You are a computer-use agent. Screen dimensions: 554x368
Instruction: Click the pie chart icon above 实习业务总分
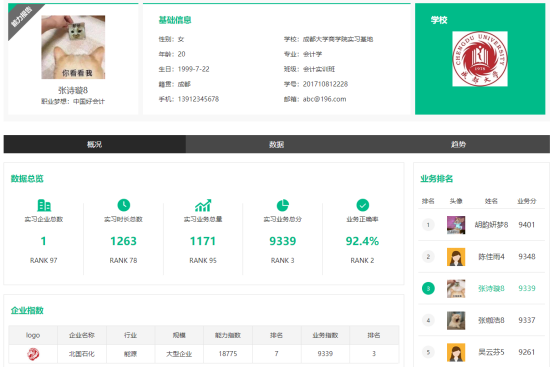(x=283, y=205)
